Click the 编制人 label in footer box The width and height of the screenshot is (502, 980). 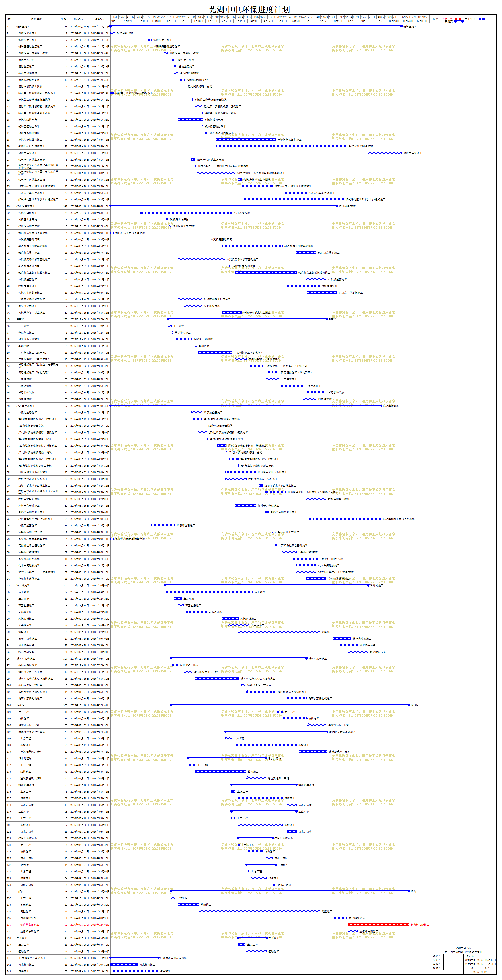(x=437, y=956)
